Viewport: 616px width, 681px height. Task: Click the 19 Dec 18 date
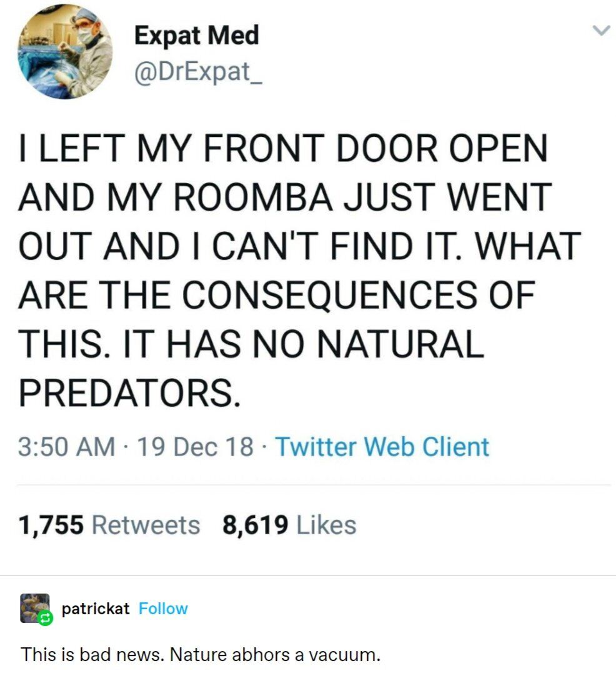(x=195, y=447)
